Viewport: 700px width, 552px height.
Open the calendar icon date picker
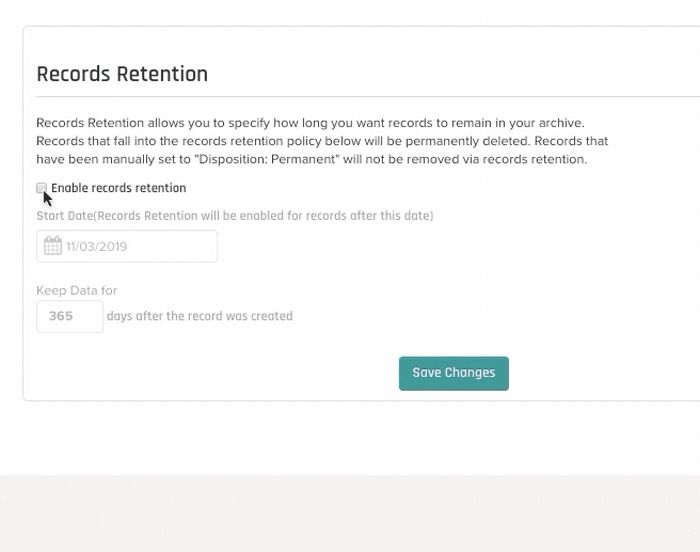pos(53,246)
